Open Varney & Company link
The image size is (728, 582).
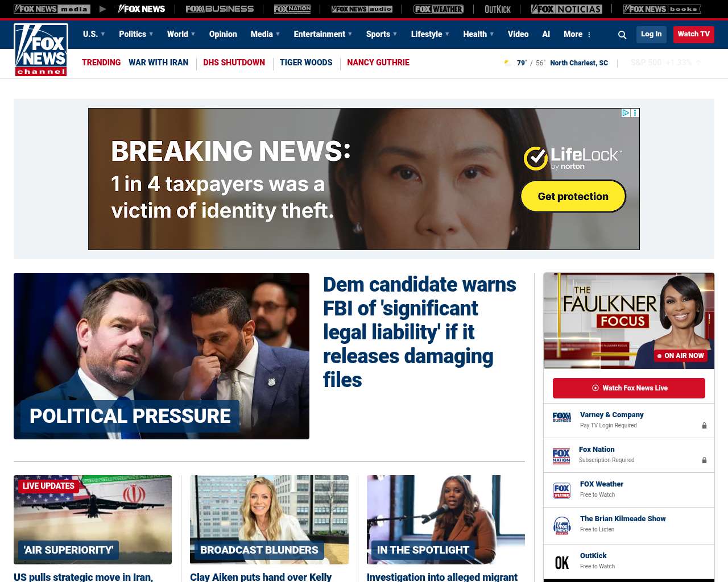pos(612,415)
